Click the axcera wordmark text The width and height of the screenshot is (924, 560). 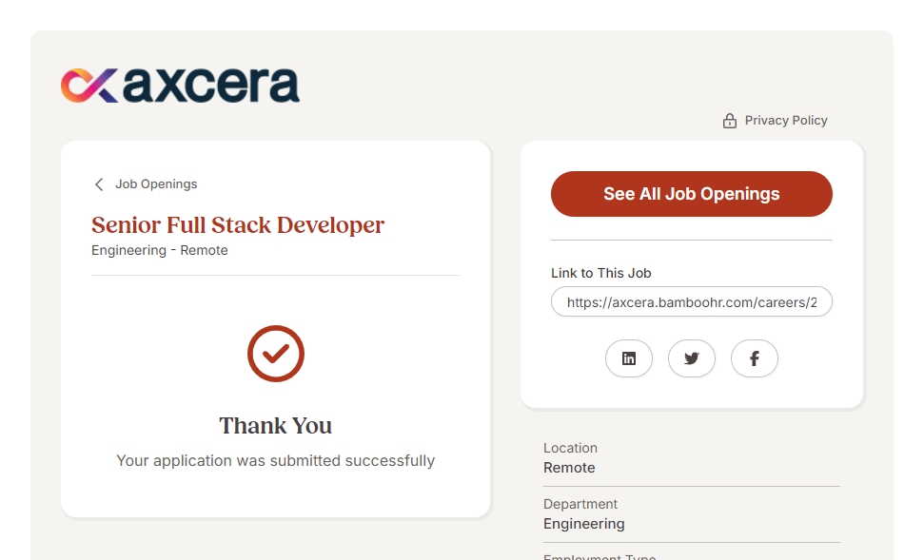tap(211, 86)
